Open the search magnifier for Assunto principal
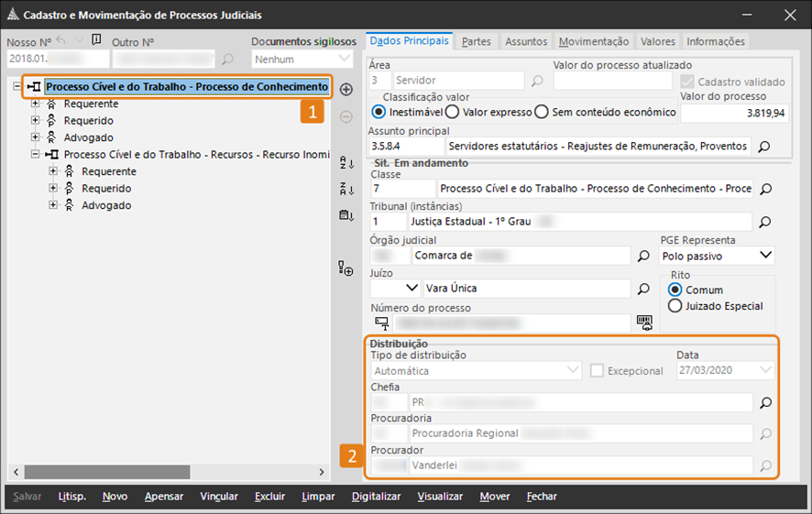This screenshot has width=812, height=514. pos(765,147)
